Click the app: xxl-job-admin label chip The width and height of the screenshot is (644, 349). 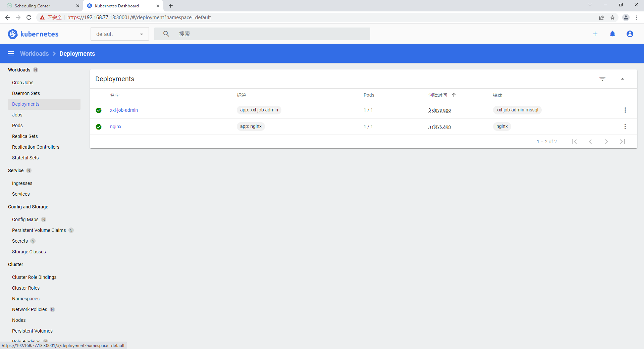(x=259, y=110)
